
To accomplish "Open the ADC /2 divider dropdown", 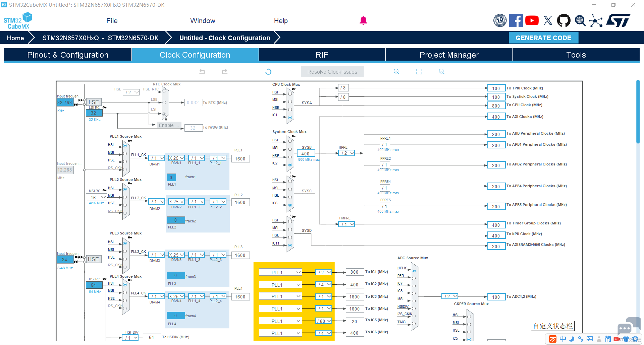I will tap(450, 296).
